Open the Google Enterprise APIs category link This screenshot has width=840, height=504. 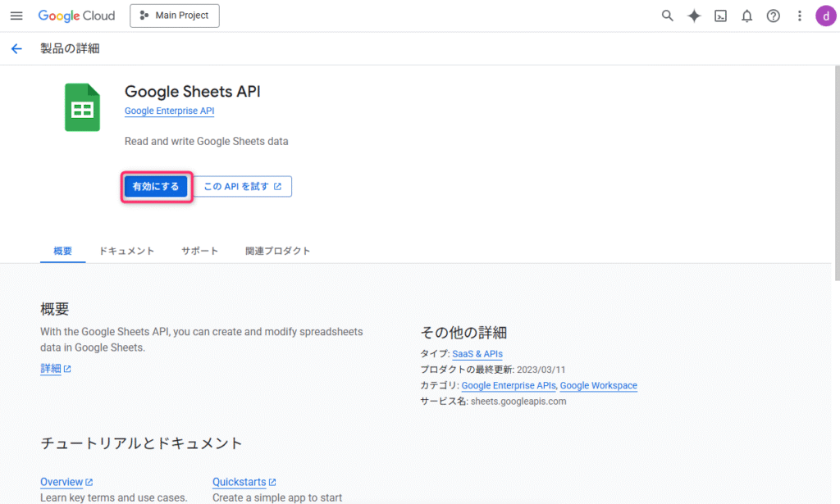tap(509, 385)
